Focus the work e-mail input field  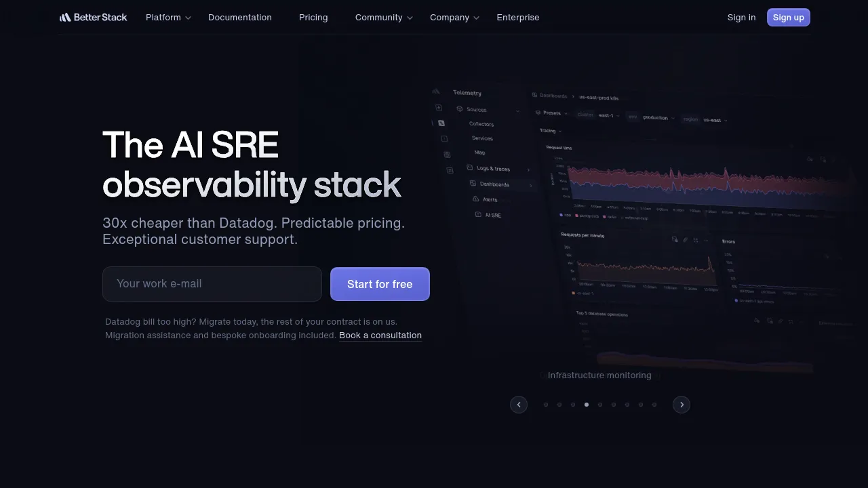click(212, 284)
